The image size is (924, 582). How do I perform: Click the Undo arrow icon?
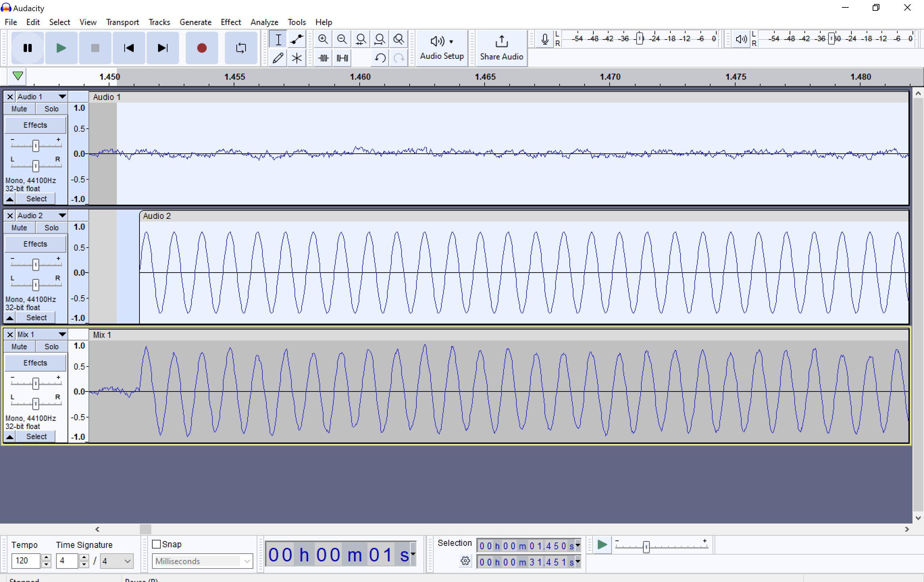380,58
